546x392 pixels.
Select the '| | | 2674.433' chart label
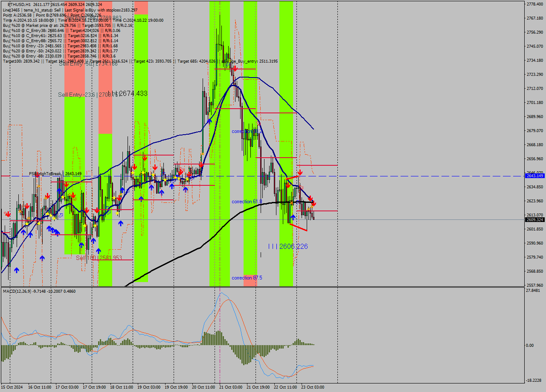[128, 93]
